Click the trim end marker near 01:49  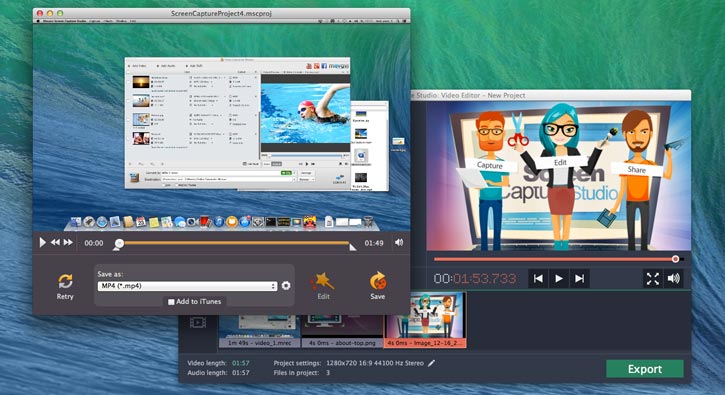tap(352, 247)
